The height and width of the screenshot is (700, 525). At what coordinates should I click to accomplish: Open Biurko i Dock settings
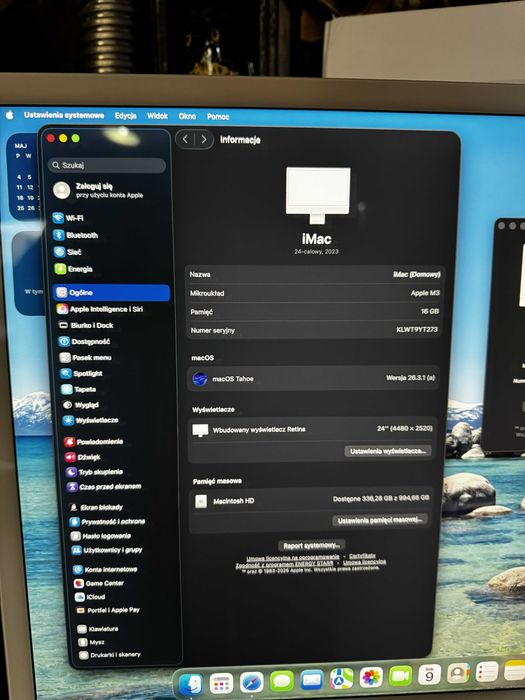pos(86,325)
